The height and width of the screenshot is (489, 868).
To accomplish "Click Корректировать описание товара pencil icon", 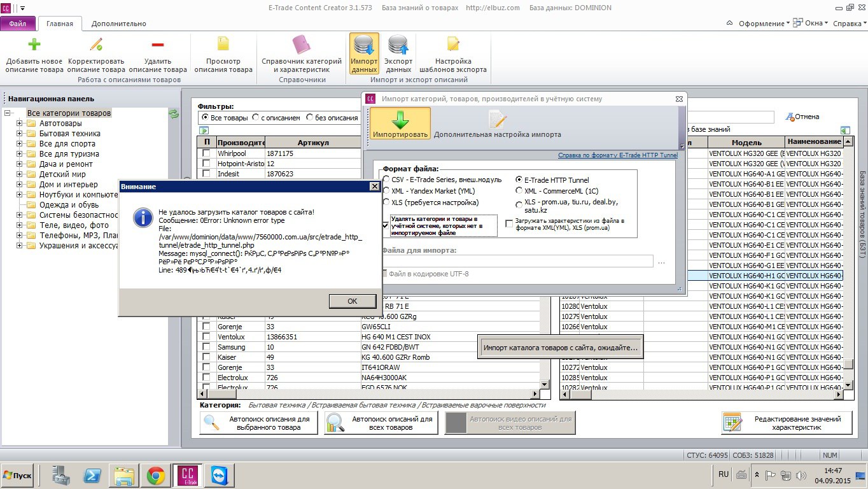I will (x=96, y=45).
